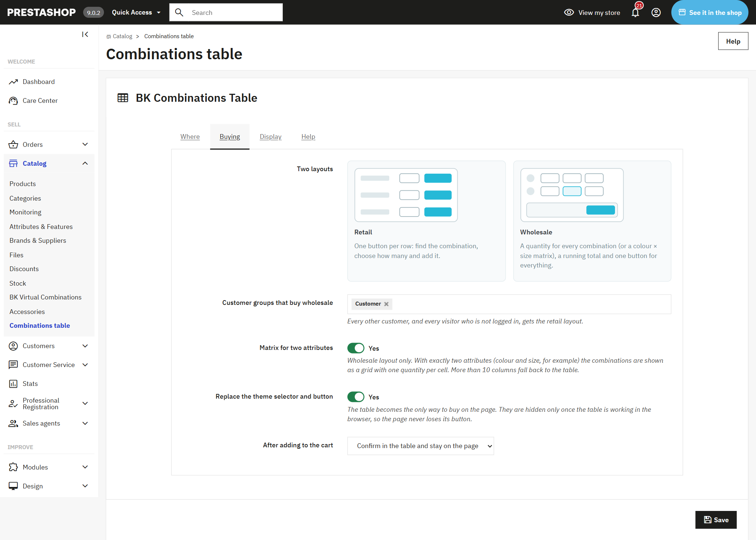The image size is (756, 540).
Task: Open the Quick Access dropdown
Action: coord(136,13)
